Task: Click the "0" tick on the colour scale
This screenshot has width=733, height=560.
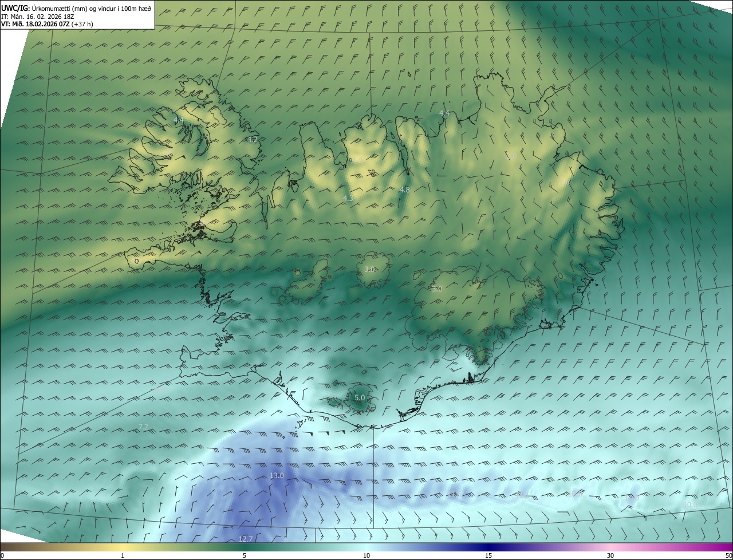Action: [x=2, y=555]
